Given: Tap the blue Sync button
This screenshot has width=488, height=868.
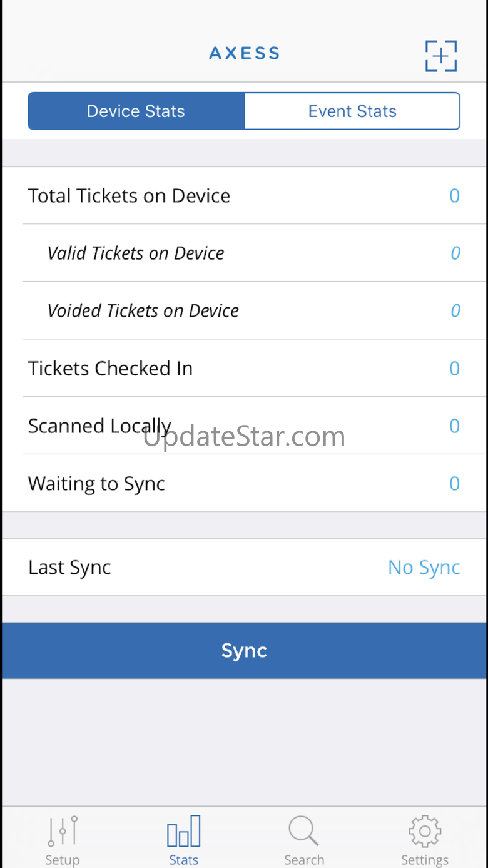Looking at the screenshot, I should point(244,651).
